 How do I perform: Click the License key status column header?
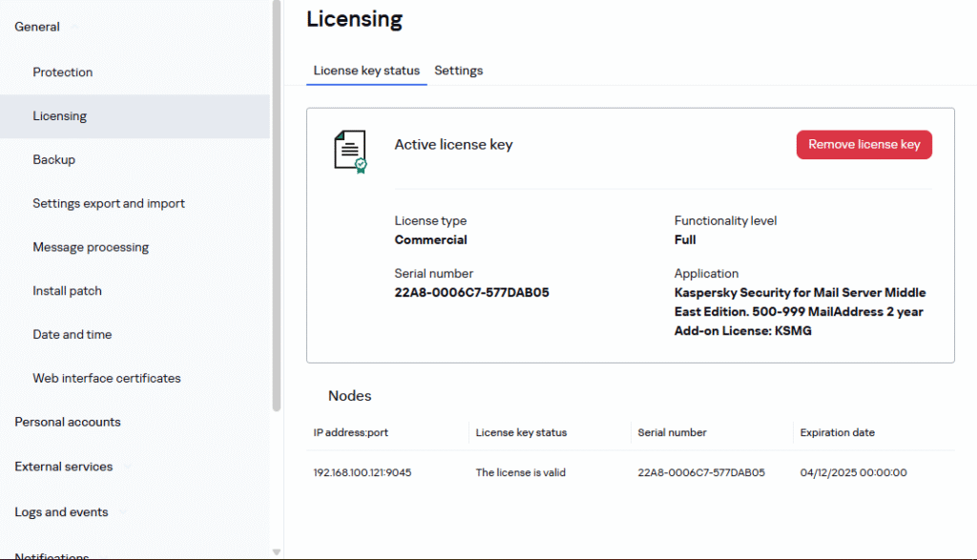pos(522,432)
